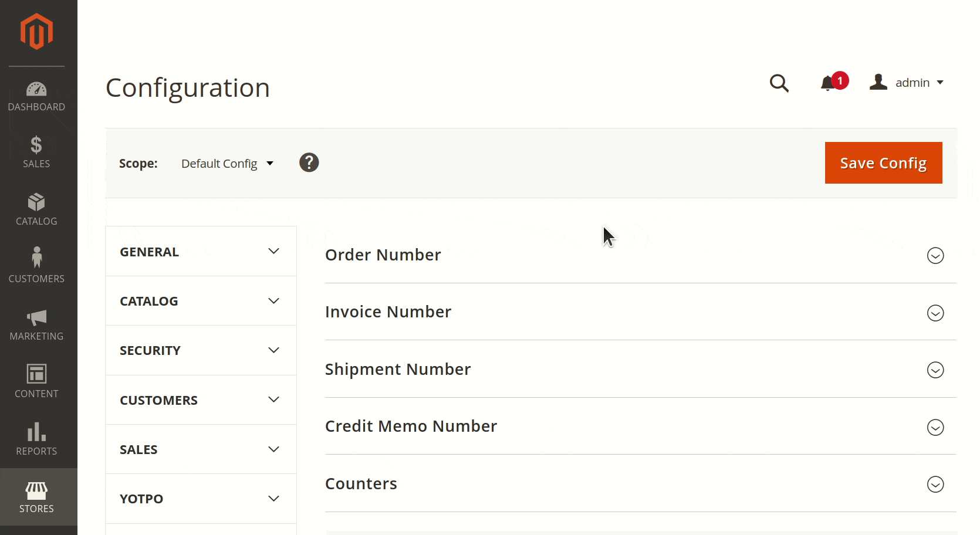Expand the Order Number section
Image resolution: width=980 pixels, height=535 pixels.
click(x=935, y=256)
